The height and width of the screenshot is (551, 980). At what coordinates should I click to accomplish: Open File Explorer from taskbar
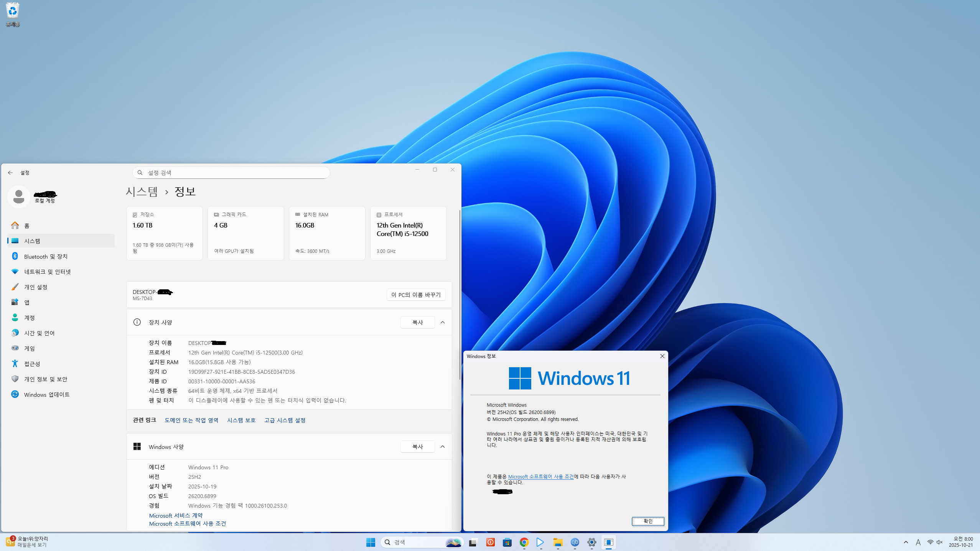click(x=558, y=542)
